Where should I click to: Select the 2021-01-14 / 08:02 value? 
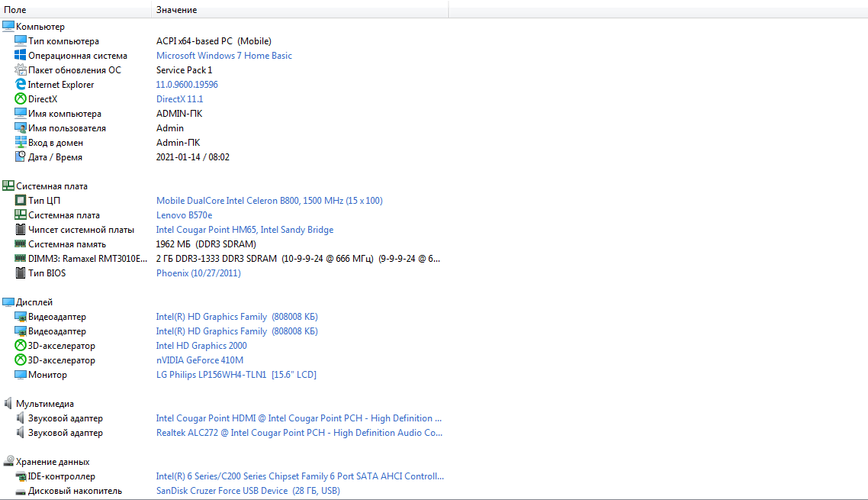192,157
